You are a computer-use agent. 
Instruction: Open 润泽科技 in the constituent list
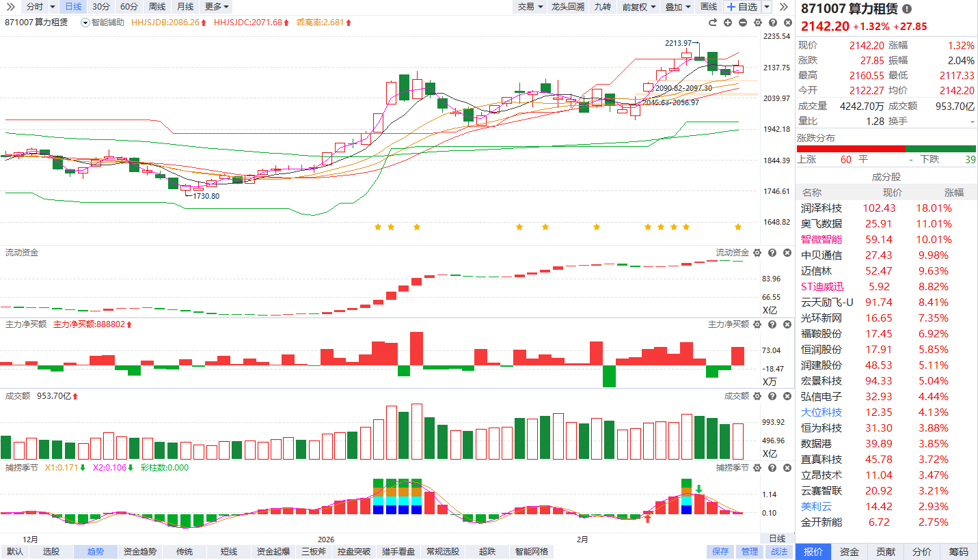821,208
